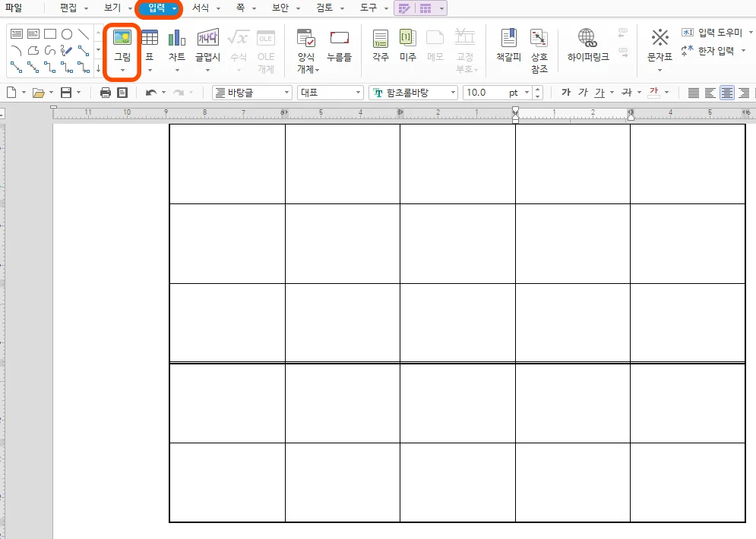This screenshot has height=539, width=756.
Task: Select the horizontal text box shape
Action: [17, 33]
